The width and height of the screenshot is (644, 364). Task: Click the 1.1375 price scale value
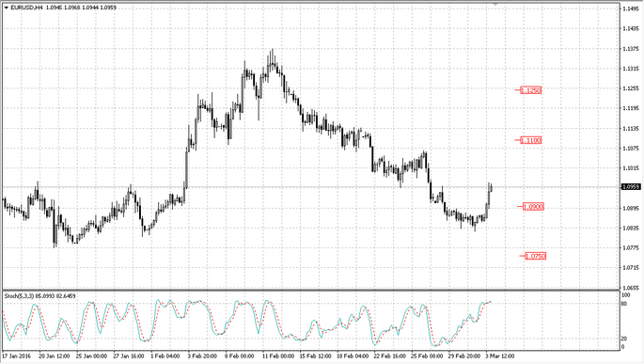coord(631,49)
